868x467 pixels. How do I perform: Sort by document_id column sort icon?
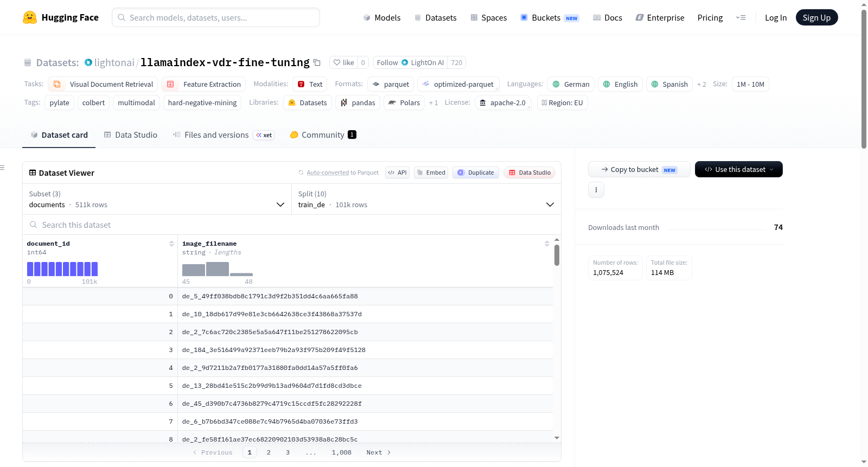(x=171, y=244)
